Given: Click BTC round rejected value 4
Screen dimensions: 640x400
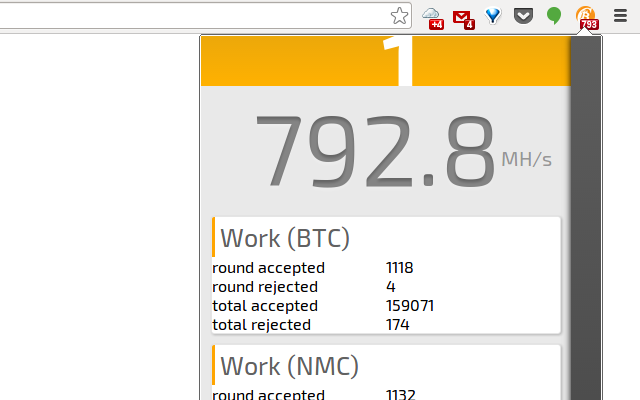Looking at the screenshot, I should click(391, 287).
